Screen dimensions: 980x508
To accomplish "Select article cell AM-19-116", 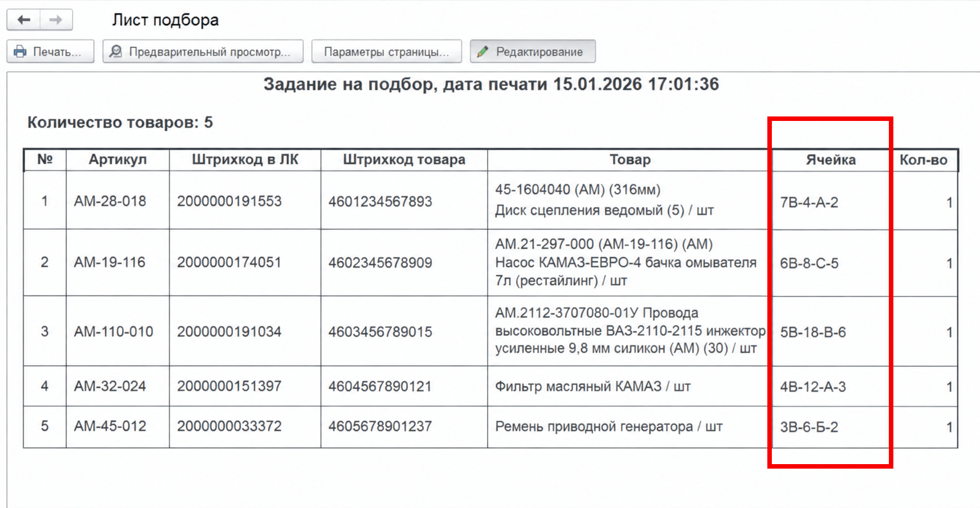I will click(118, 262).
